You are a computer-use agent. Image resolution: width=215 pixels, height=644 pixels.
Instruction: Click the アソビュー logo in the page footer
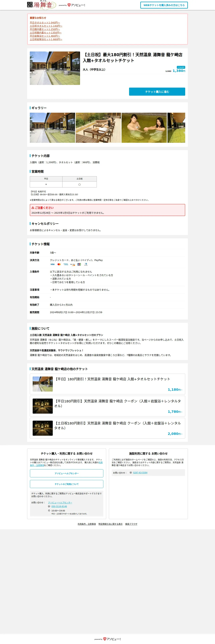pyautogui.click(x=108, y=639)
